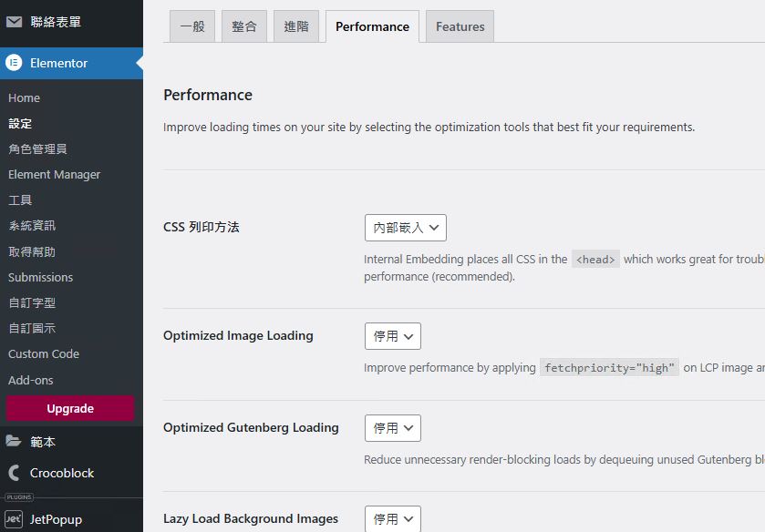Open the 角色管理員 menu item
This screenshot has width=765, height=532.
click(x=37, y=148)
